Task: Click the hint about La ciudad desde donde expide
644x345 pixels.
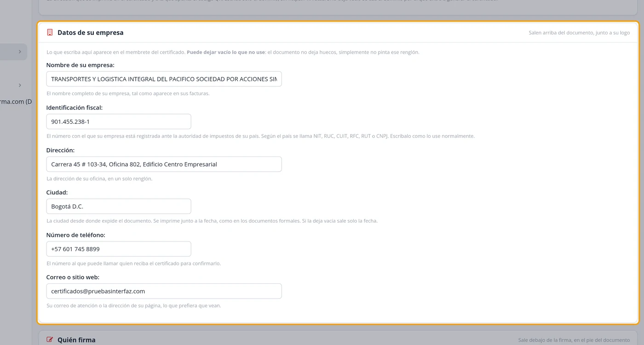Action: tap(212, 221)
